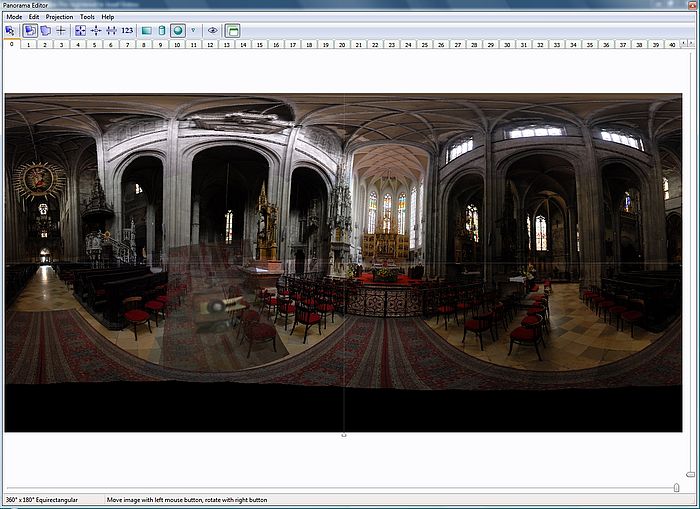Viewport: 700px width, 509px height.
Task: Expand the projection dropdown arrow in toolbar
Action: pos(193,31)
